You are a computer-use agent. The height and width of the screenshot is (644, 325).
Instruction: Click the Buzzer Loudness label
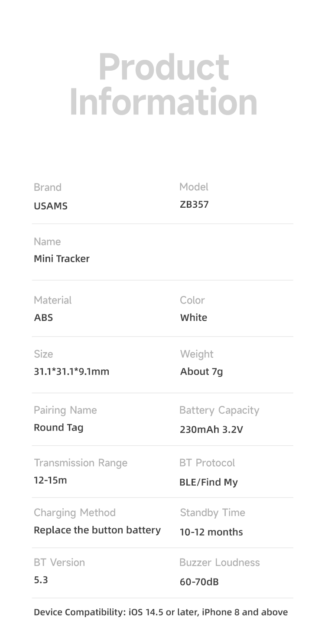coord(219,562)
